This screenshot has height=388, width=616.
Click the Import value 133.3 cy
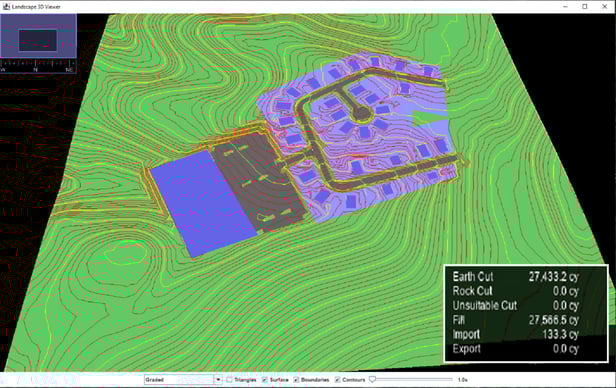point(560,334)
